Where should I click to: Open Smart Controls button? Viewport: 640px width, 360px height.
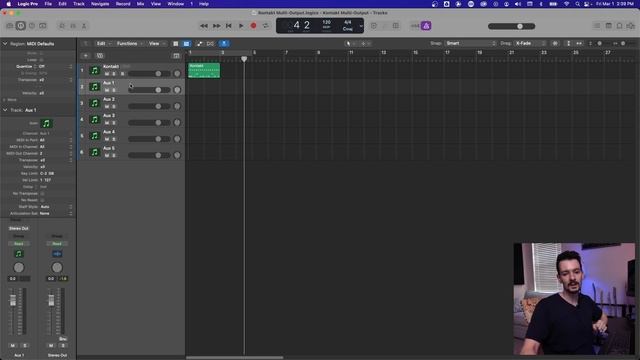coord(62,26)
